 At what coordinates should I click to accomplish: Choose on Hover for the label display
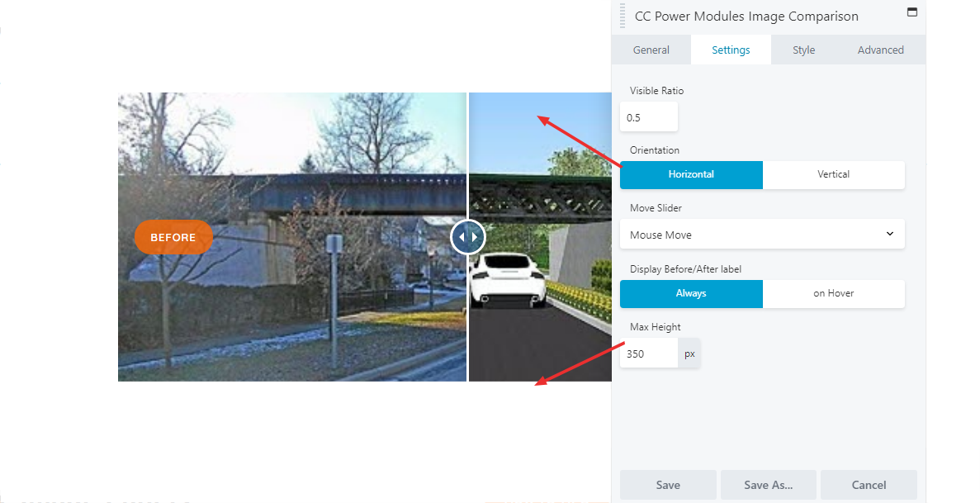pos(834,293)
